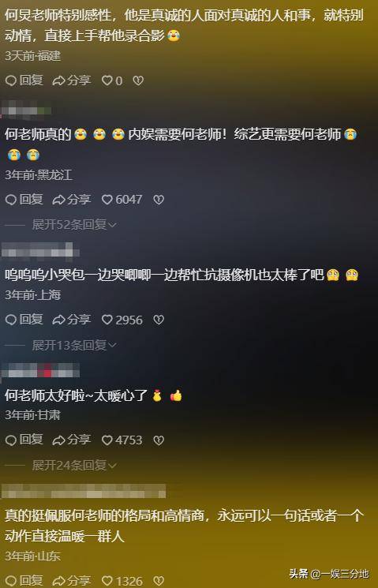Image resolution: width=378 pixels, height=588 pixels.
Task: Reply to the Heilongjiang comment
Action: click(x=24, y=200)
